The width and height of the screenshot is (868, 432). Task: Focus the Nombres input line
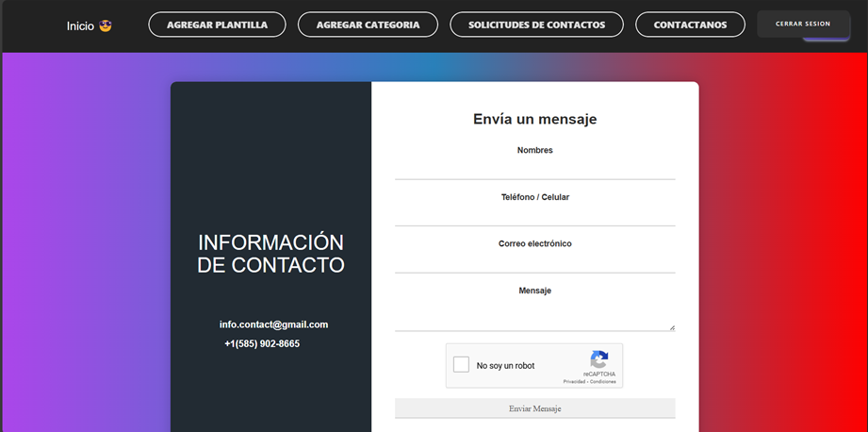coord(534,169)
